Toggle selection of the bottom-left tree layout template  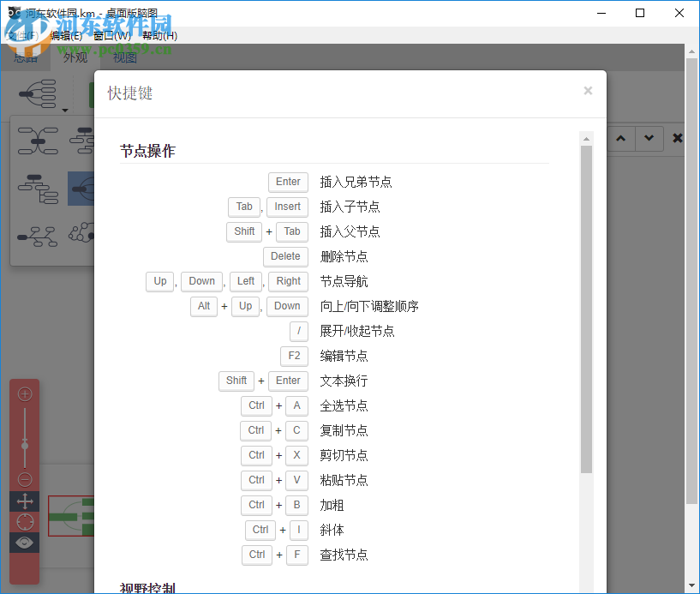[38, 189]
